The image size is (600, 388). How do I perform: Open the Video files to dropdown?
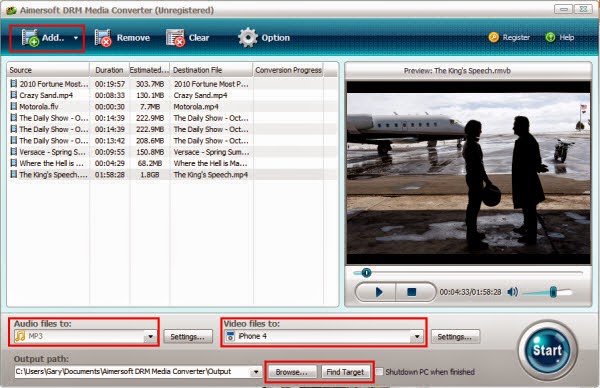click(416, 337)
